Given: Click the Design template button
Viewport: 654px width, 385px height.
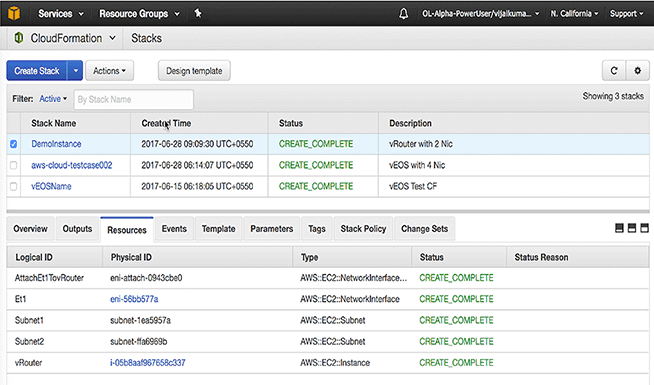Looking at the screenshot, I should tap(194, 70).
